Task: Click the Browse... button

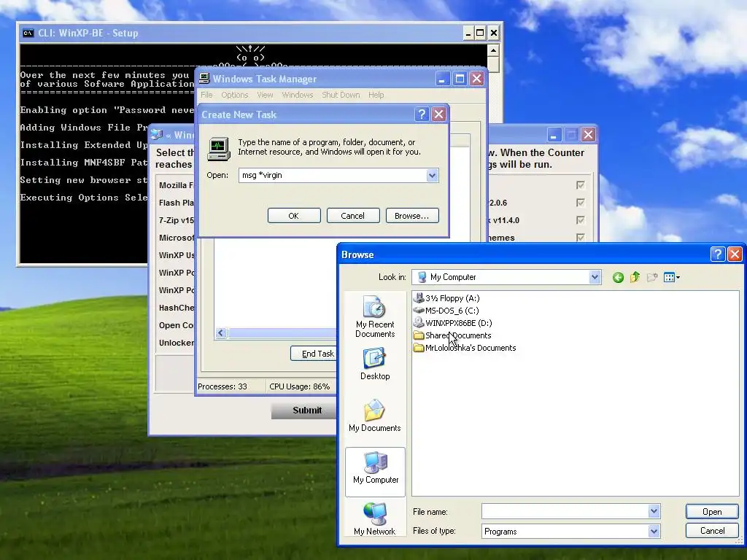Action: (412, 216)
